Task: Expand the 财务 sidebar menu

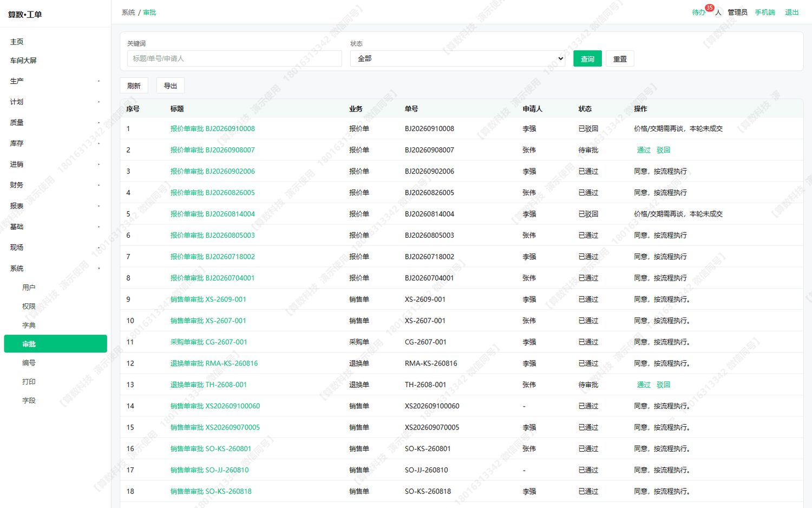Action: (55, 185)
